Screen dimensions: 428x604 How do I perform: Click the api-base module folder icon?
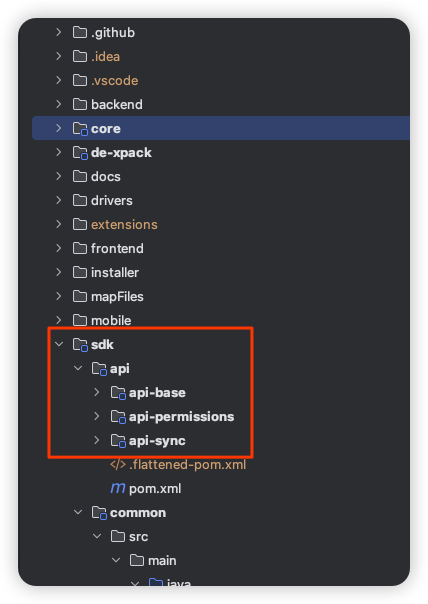(x=118, y=393)
